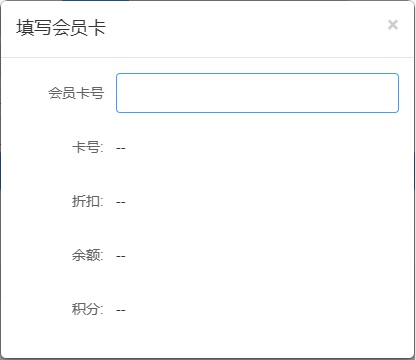Click the 填写会员卡 dialog title

coord(61,27)
